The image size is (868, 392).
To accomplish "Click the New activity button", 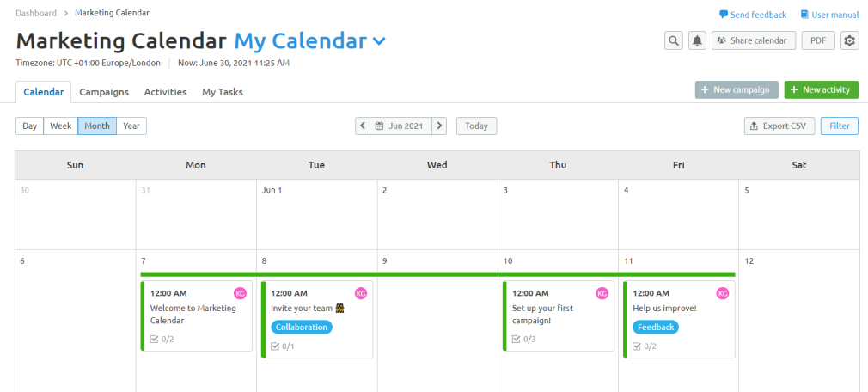I will pyautogui.click(x=821, y=89).
